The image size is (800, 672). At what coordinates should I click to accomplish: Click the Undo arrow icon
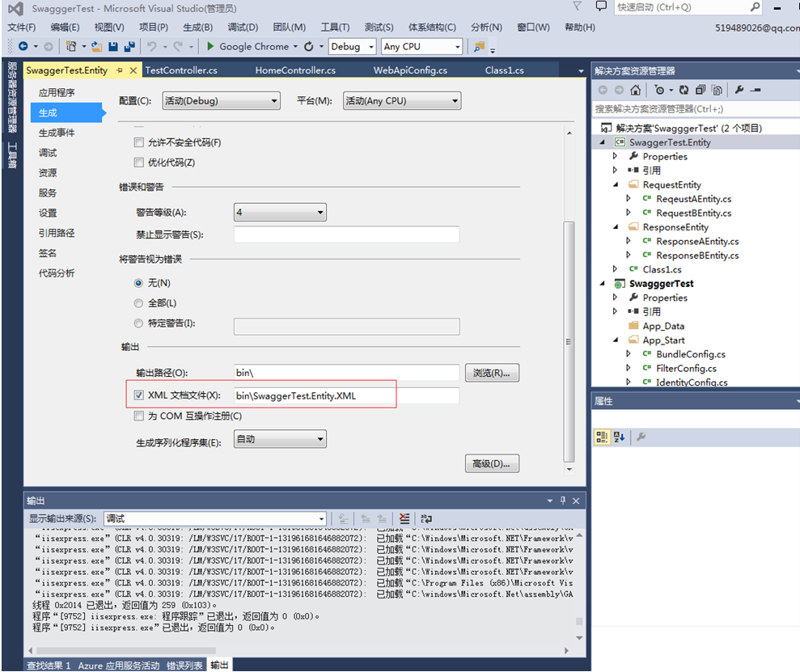152,46
